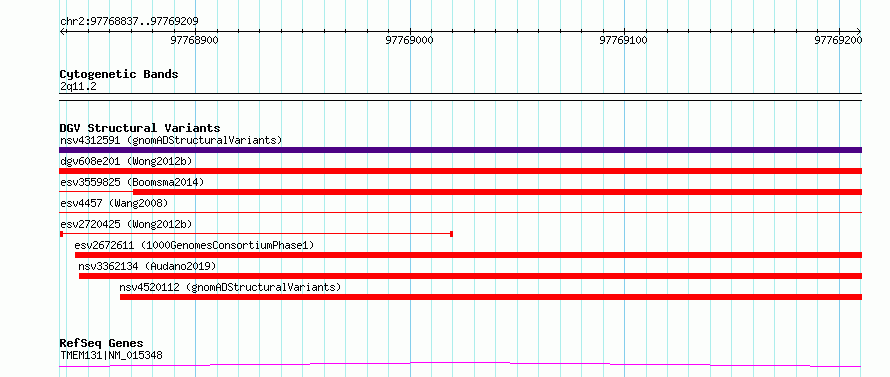The image size is (890, 377).
Task: Click variant label dgv608e201 (Wong2012b)
Action: click(x=126, y=161)
